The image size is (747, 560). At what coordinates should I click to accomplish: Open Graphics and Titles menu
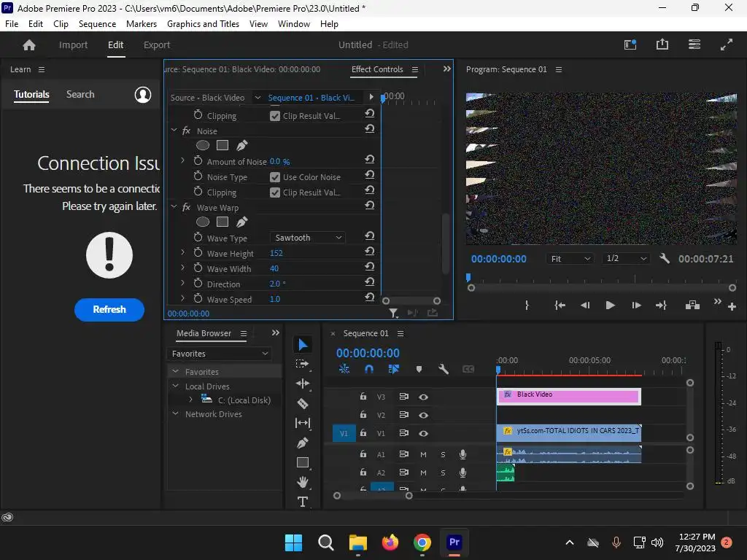click(x=203, y=24)
